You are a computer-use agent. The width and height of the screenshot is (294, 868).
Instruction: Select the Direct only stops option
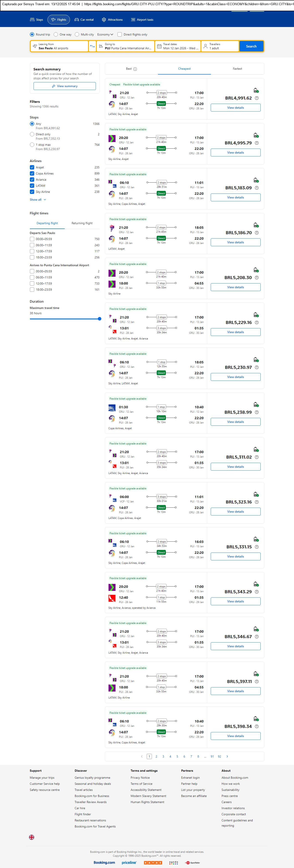click(32, 134)
